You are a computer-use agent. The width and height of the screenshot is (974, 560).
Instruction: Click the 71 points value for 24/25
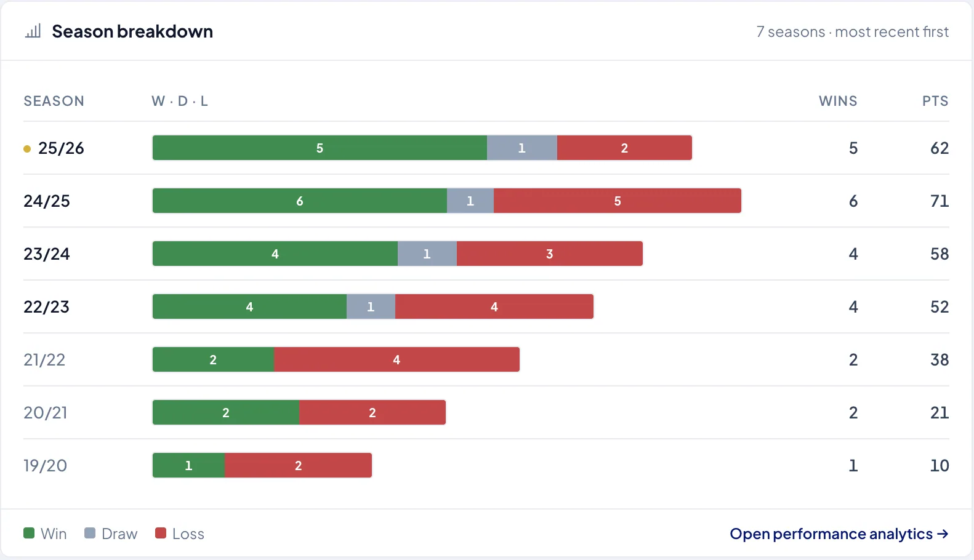940,201
